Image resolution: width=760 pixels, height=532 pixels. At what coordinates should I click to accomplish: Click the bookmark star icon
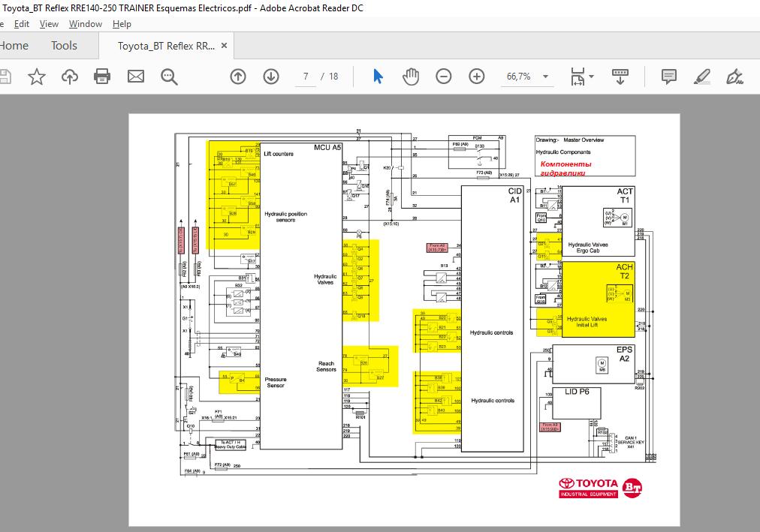pos(36,77)
